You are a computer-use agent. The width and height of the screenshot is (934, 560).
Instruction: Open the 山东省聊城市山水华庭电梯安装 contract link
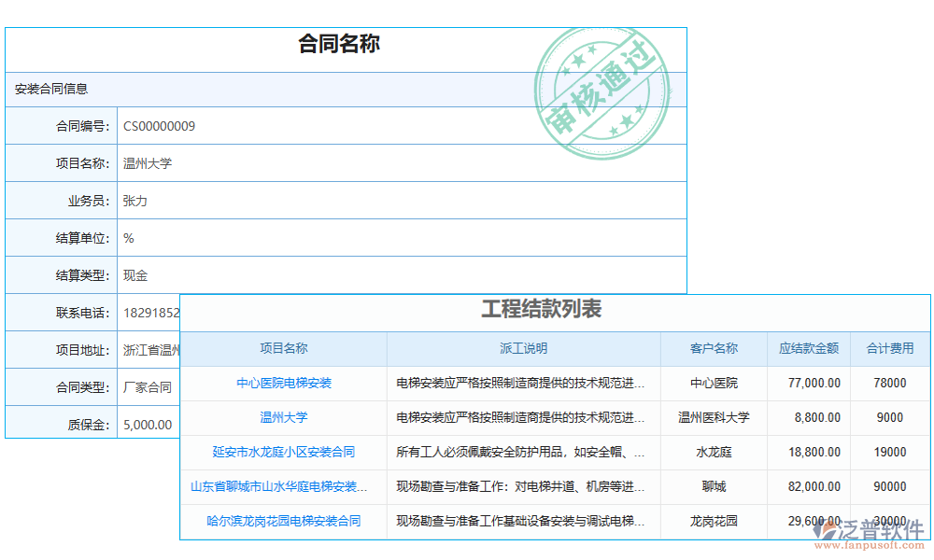283,486
